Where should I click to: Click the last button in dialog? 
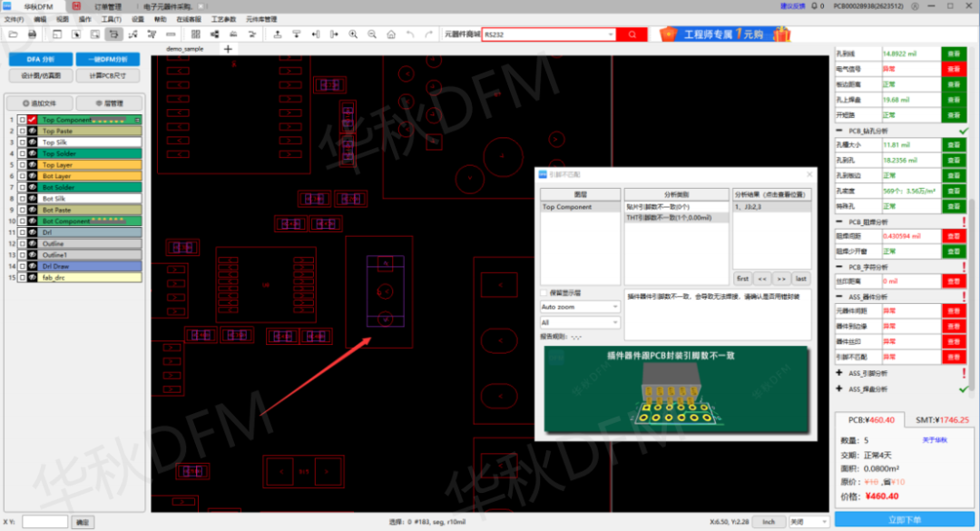point(800,279)
